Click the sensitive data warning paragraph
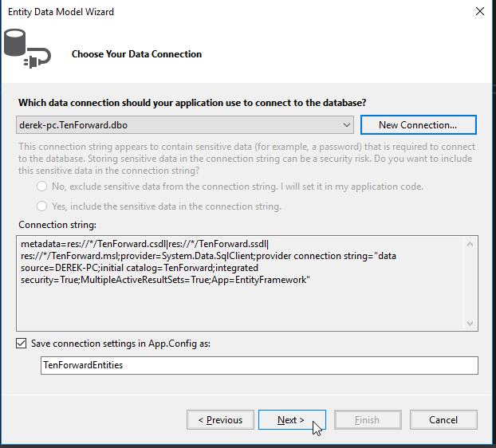The width and height of the screenshot is (496, 448). click(x=247, y=159)
